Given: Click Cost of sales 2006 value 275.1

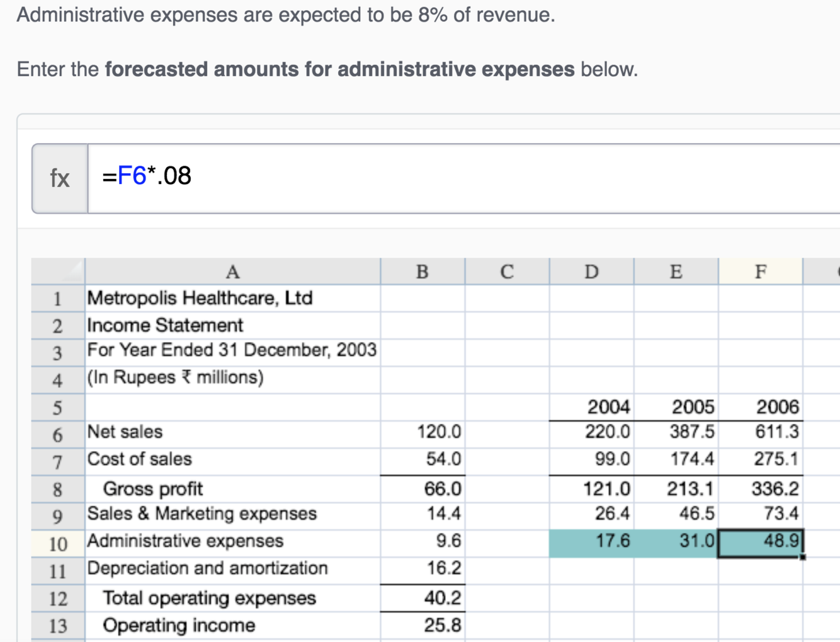Looking at the screenshot, I should (x=761, y=461).
